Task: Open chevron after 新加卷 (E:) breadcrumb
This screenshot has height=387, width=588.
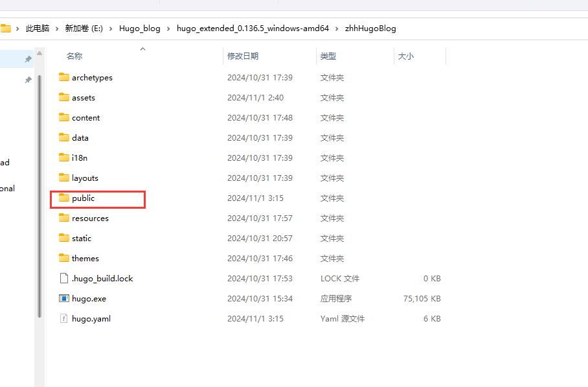Action: [111, 29]
